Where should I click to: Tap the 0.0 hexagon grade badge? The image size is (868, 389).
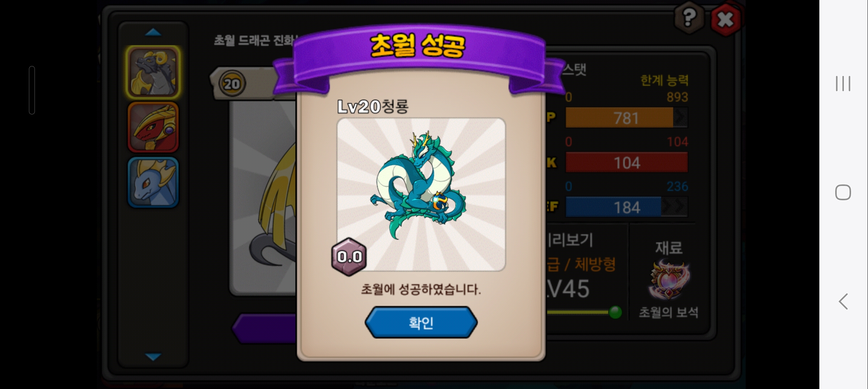click(x=349, y=257)
